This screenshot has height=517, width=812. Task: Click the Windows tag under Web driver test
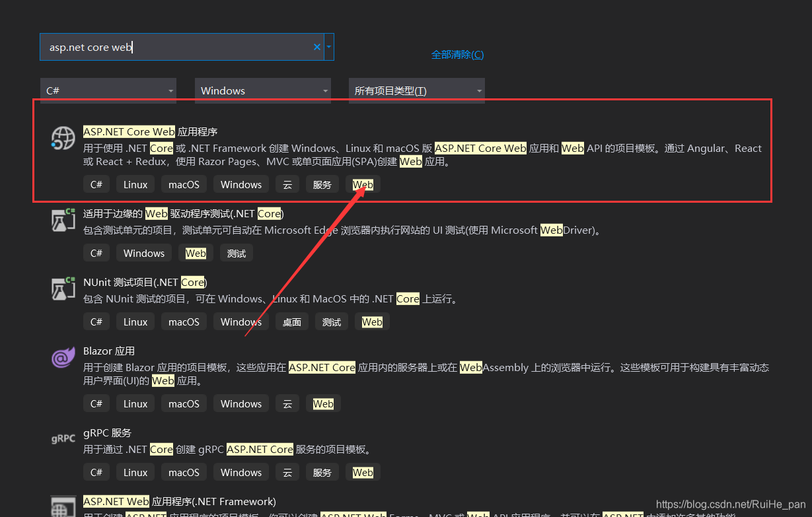click(x=144, y=253)
